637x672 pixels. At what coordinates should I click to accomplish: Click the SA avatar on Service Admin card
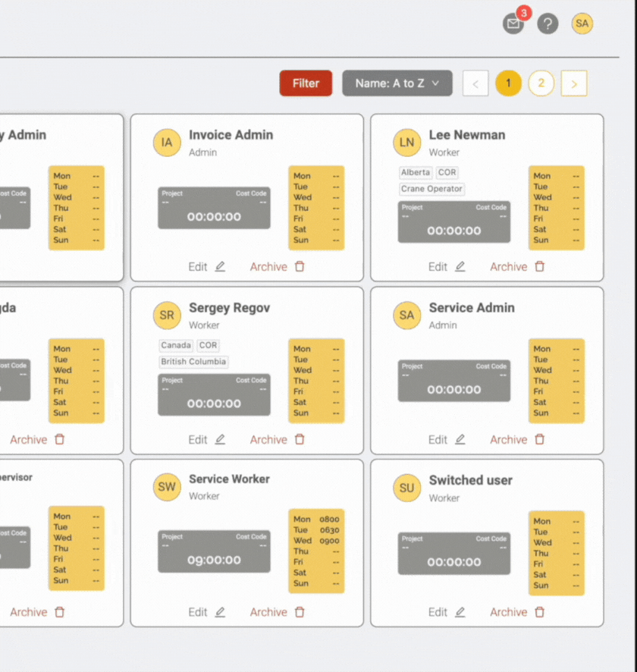(407, 315)
